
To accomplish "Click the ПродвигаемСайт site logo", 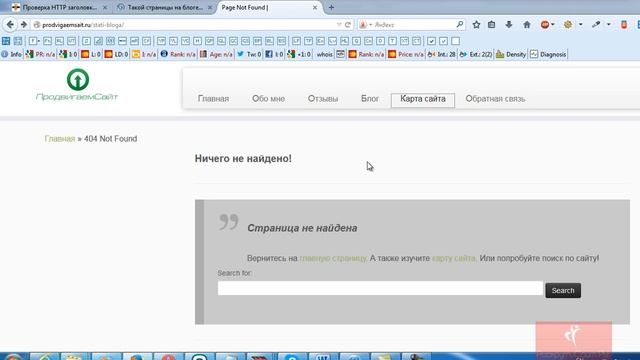I will tap(77, 85).
